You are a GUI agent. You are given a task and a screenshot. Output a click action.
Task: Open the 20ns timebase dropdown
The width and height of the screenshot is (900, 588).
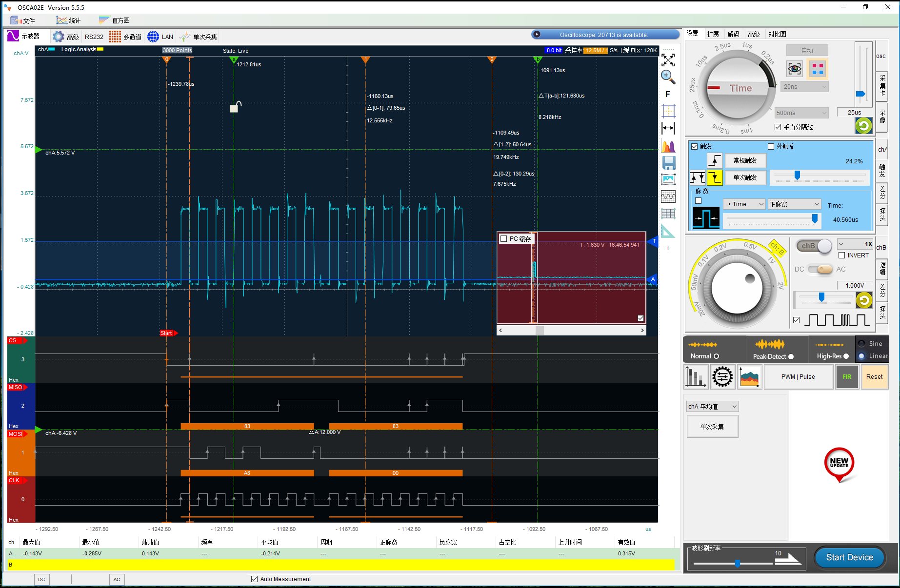804,86
